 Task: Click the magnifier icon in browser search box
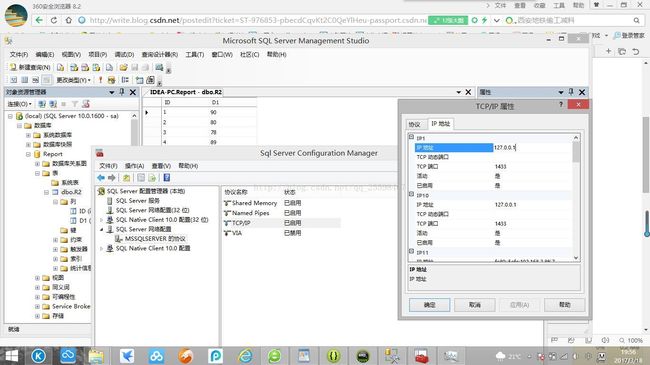click(636, 20)
